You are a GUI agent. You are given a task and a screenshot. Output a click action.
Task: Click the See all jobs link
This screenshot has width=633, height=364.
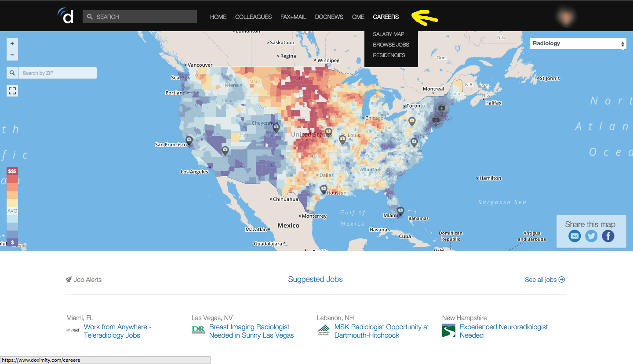pyautogui.click(x=545, y=280)
